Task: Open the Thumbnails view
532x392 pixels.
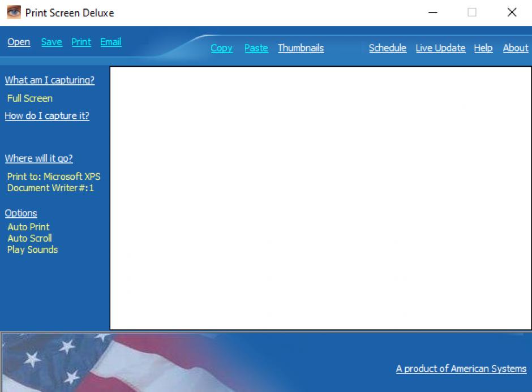Action: coord(301,48)
